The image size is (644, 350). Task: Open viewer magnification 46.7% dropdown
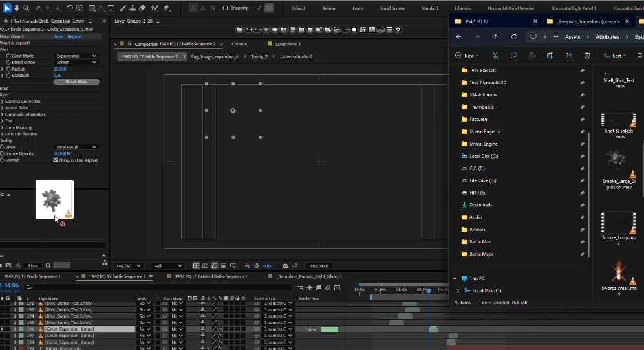pos(129,266)
